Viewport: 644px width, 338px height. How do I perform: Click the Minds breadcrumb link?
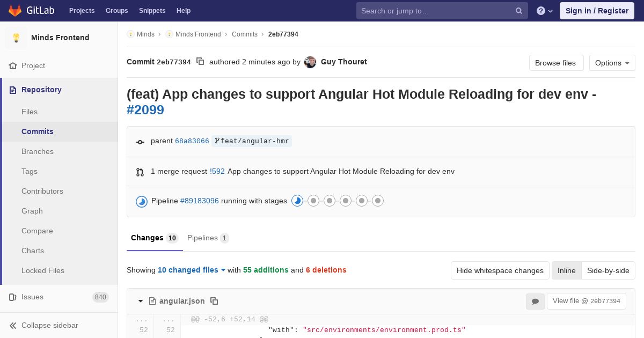[145, 34]
